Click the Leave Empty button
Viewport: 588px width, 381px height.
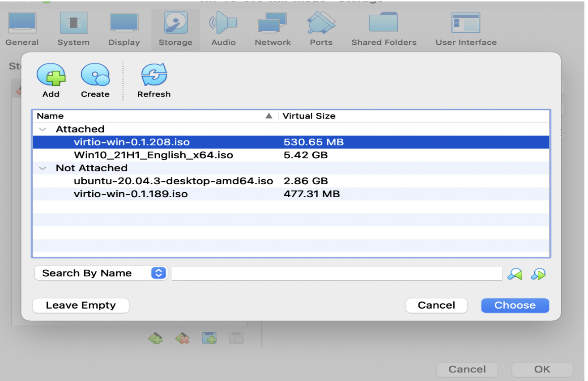point(81,305)
